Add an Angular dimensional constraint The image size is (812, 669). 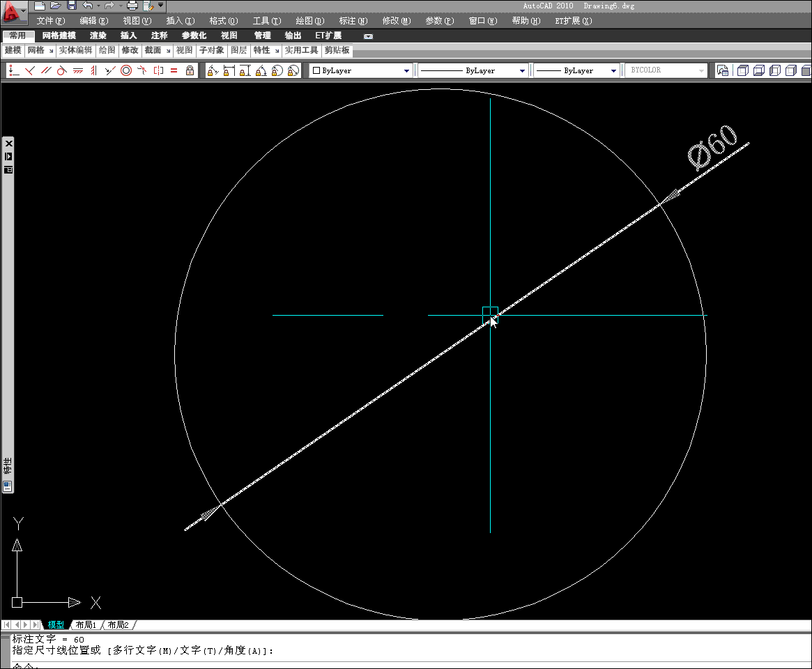[261, 70]
